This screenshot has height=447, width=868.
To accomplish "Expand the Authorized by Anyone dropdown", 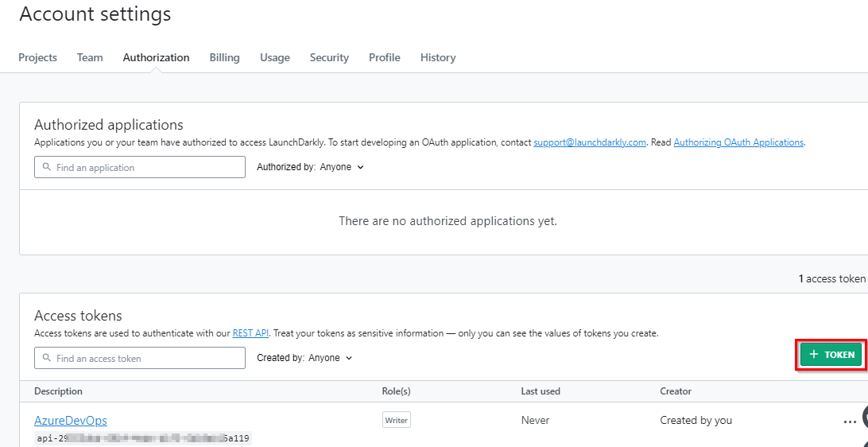I will [x=310, y=167].
